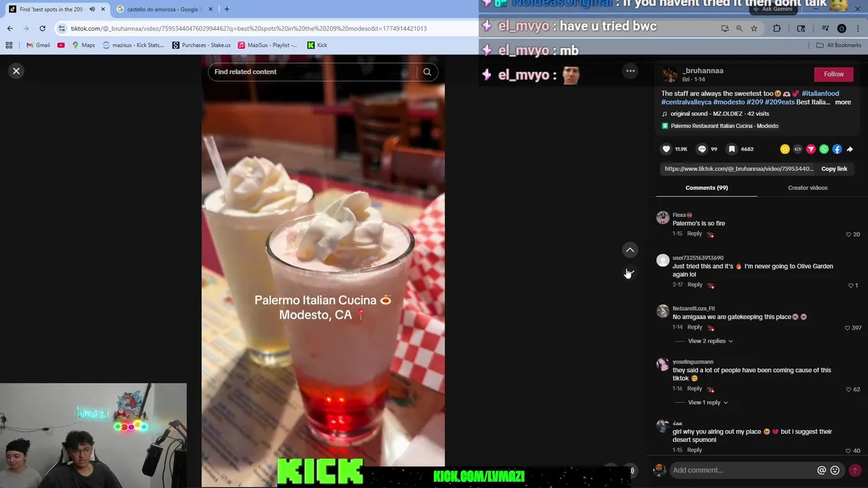Image resolution: width=868 pixels, height=488 pixels.
Task: Open a new browser tab
Action: pos(226,9)
